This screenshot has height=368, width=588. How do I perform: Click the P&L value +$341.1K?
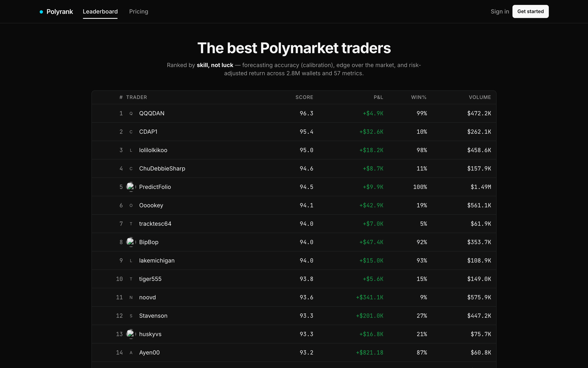pyautogui.click(x=370, y=297)
